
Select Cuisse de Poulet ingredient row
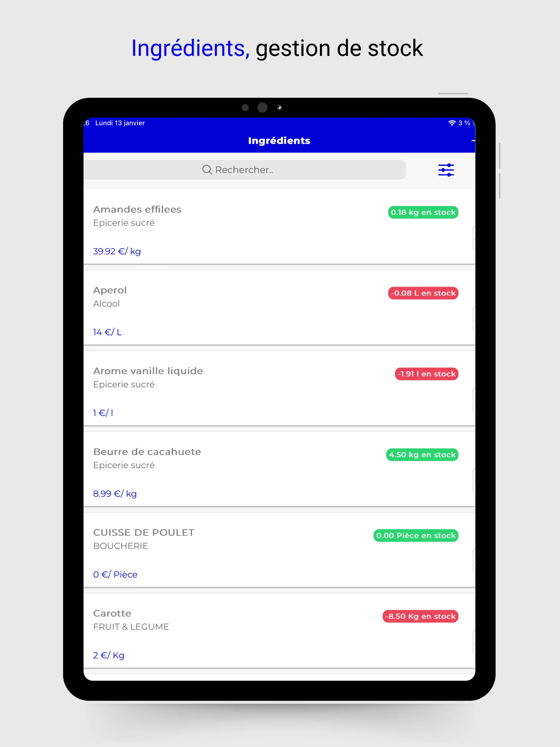pyautogui.click(x=280, y=550)
